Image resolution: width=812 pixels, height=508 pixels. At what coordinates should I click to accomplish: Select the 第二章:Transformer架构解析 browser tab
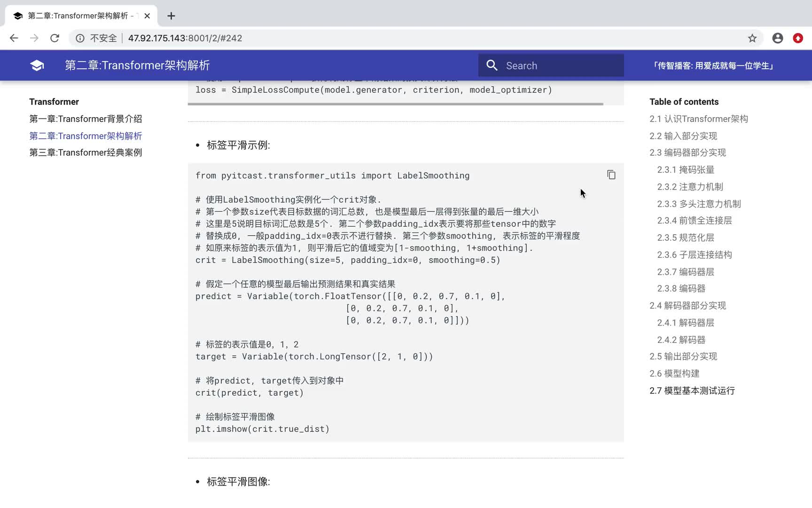coord(81,16)
